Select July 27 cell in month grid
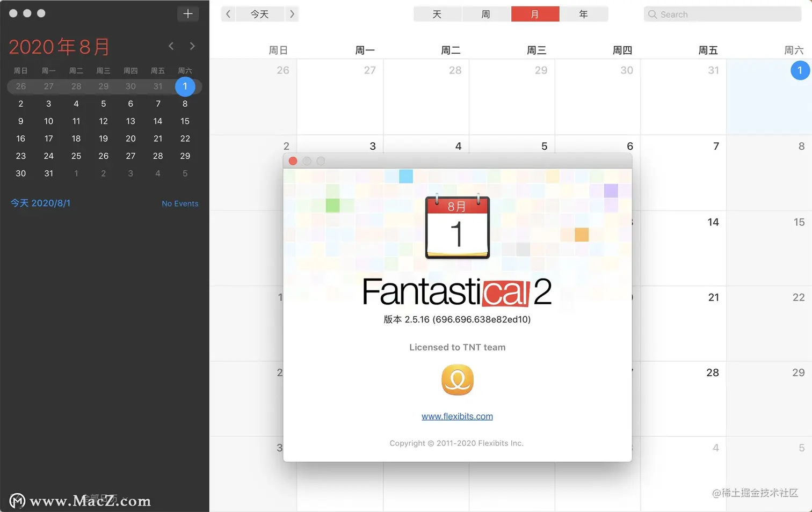812x512 pixels. coord(340,97)
